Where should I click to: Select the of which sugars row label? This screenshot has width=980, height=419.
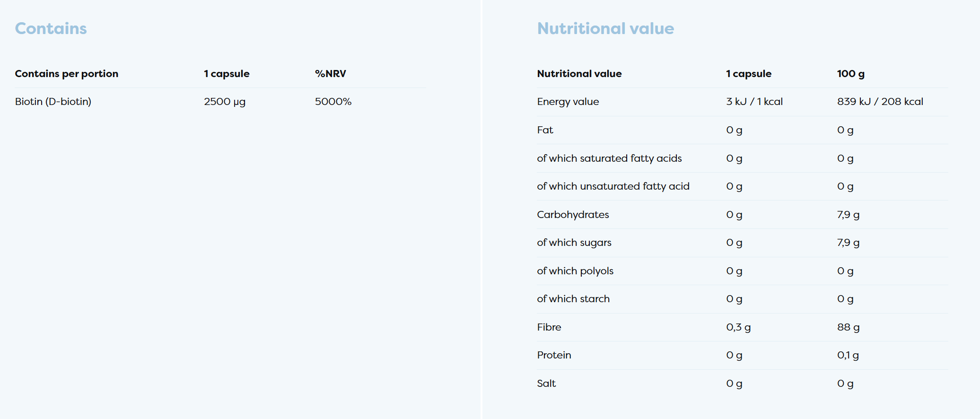574,243
